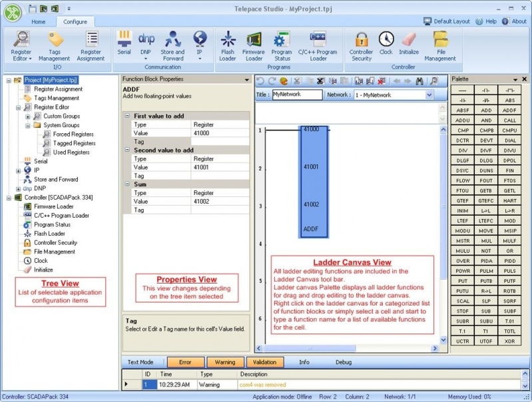
Task: Select the XOR block in Palette
Action: point(509,341)
